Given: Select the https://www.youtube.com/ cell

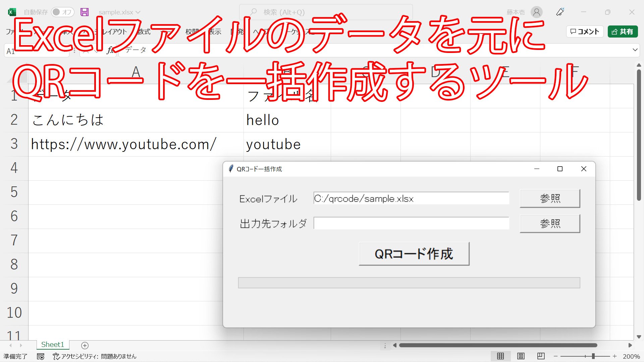Looking at the screenshot, I should [136, 144].
